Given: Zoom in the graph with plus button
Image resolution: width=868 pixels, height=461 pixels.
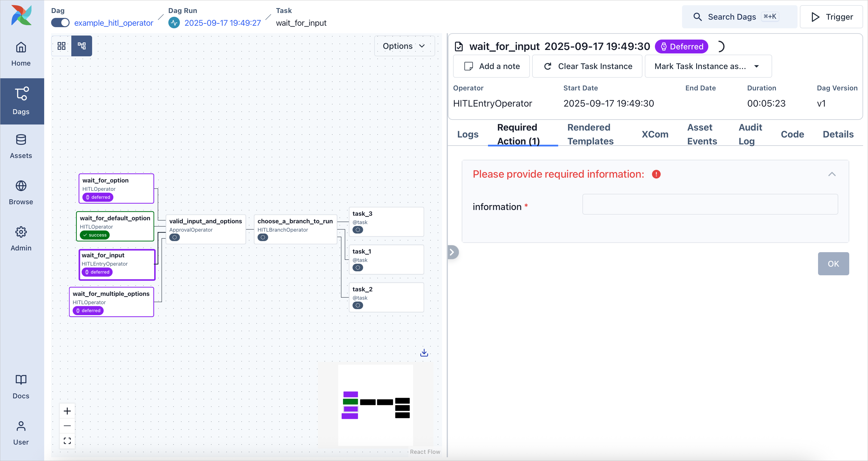Looking at the screenshot, I should (67, 411).
